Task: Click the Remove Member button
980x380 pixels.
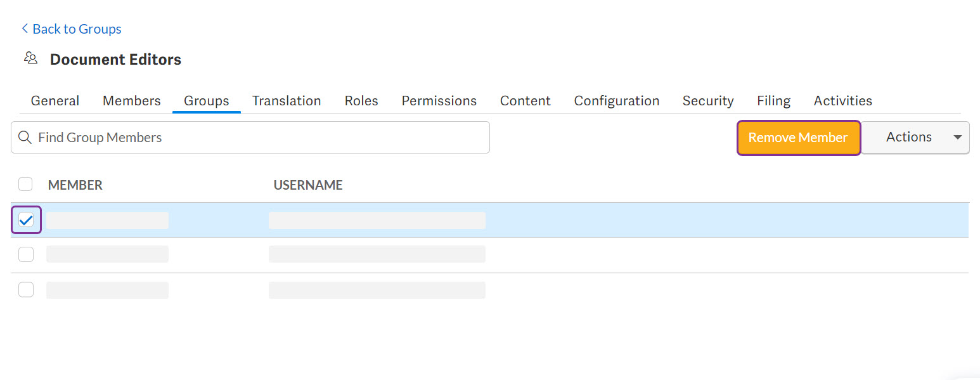Action: (x=798, y=137)
